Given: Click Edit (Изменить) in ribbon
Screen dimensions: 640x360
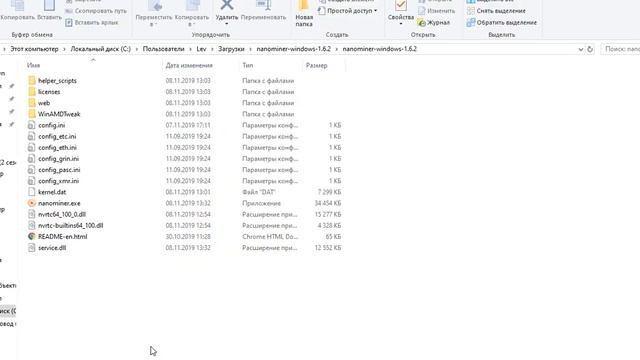Looking at the screenshot, I should pyautogui.click(x=436, y=11).
